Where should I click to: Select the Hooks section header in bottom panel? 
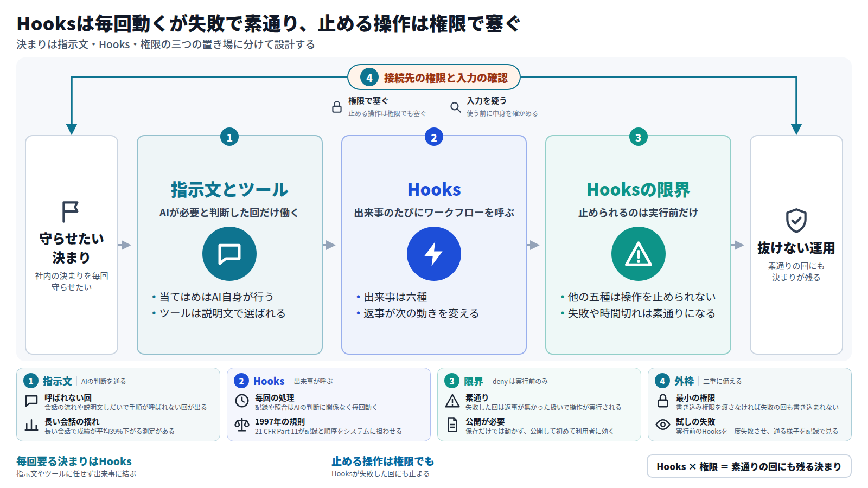[x=269, y=381]
